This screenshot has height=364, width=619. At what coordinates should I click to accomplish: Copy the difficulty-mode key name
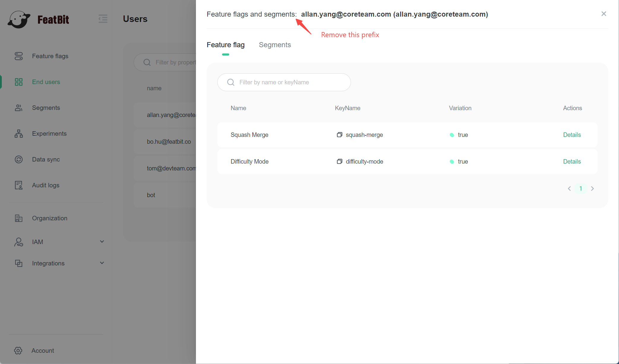pyautogui.click(x=339, y=162)
